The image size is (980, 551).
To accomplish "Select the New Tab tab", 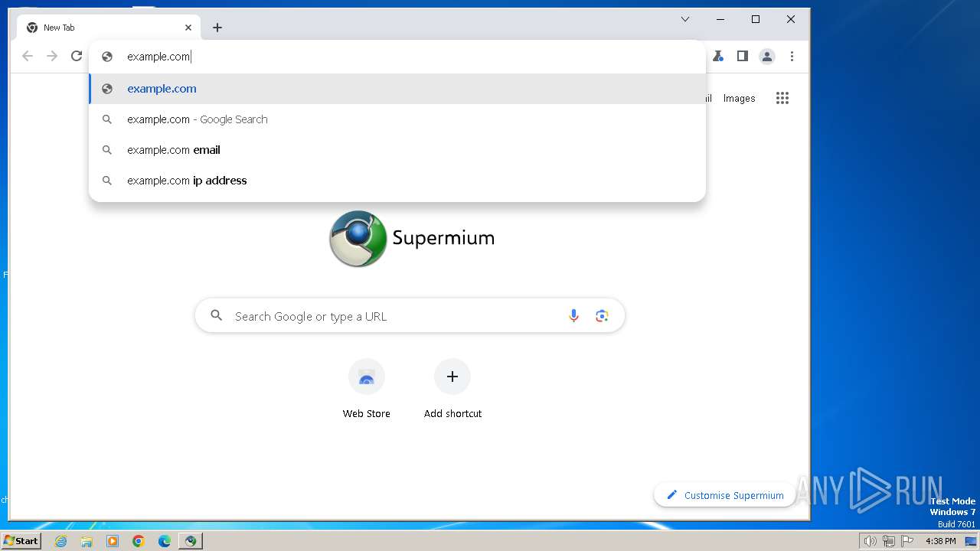I will 107,28.
